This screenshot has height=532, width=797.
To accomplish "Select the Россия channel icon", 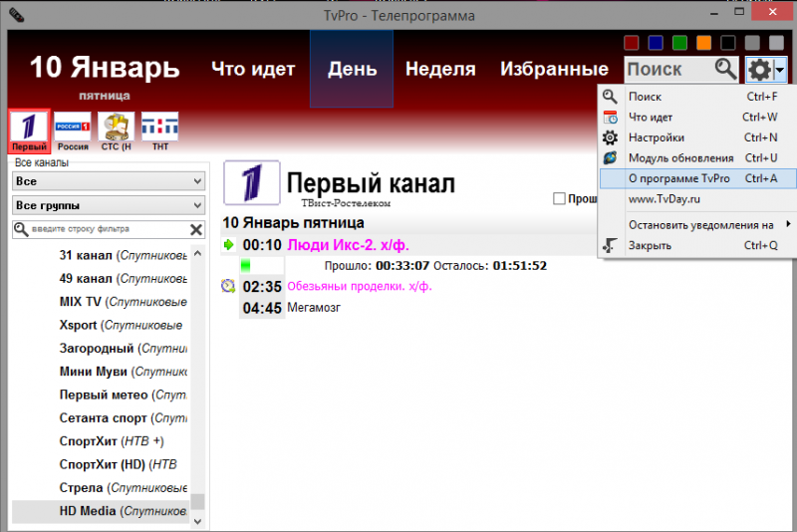I will 73,132.
